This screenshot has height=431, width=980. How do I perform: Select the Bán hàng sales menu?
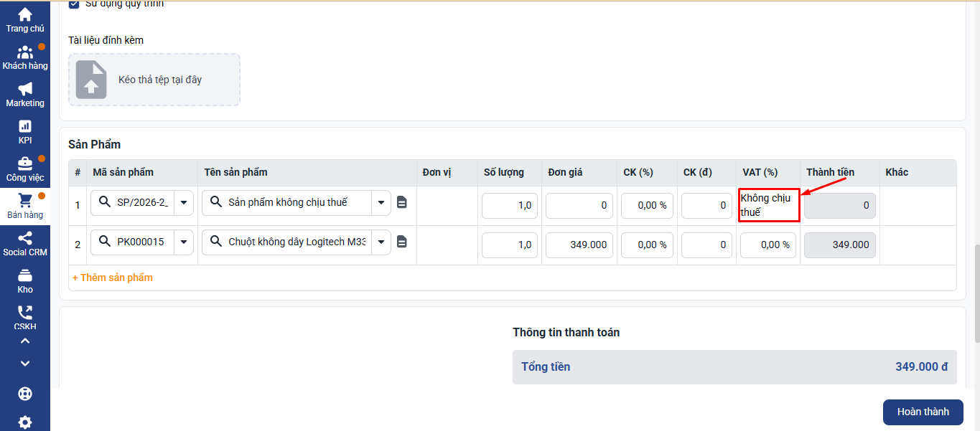(25, 206)
